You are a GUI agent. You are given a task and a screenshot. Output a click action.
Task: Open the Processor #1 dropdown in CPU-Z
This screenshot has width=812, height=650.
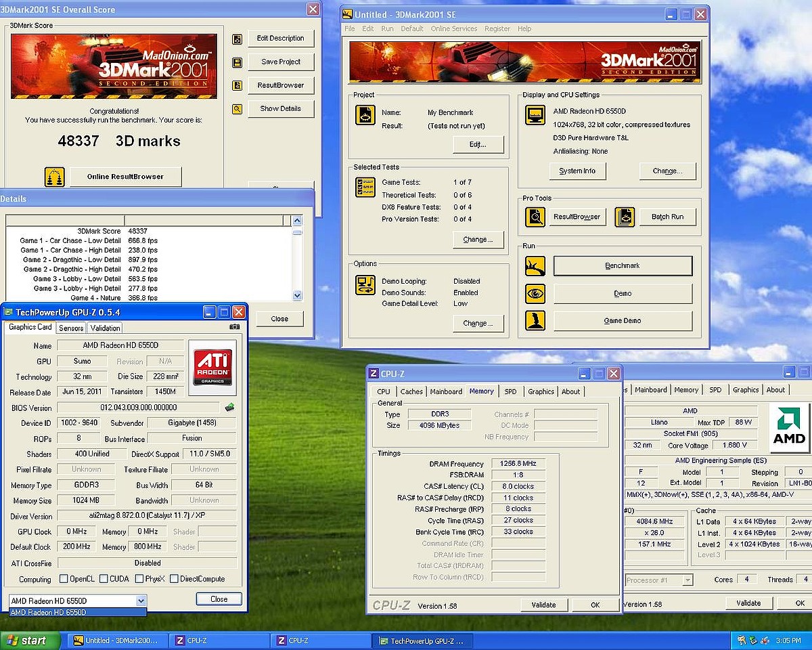click(x=687, y=580)
